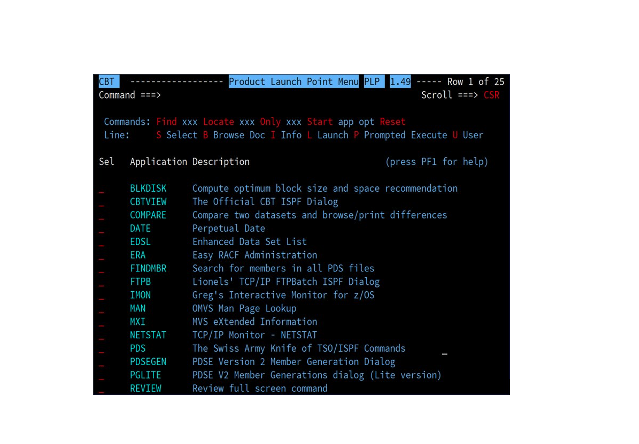This screenshot has width=639, height=444.
Task: Click description 'TCP/IP Monitor - NETSTAT'
Action: (x=255, y=335)
